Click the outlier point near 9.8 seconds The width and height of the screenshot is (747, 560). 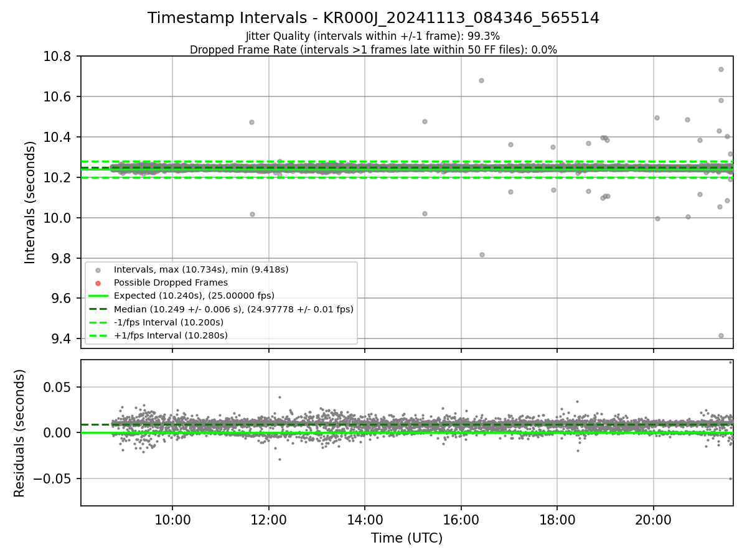point(482,254)
